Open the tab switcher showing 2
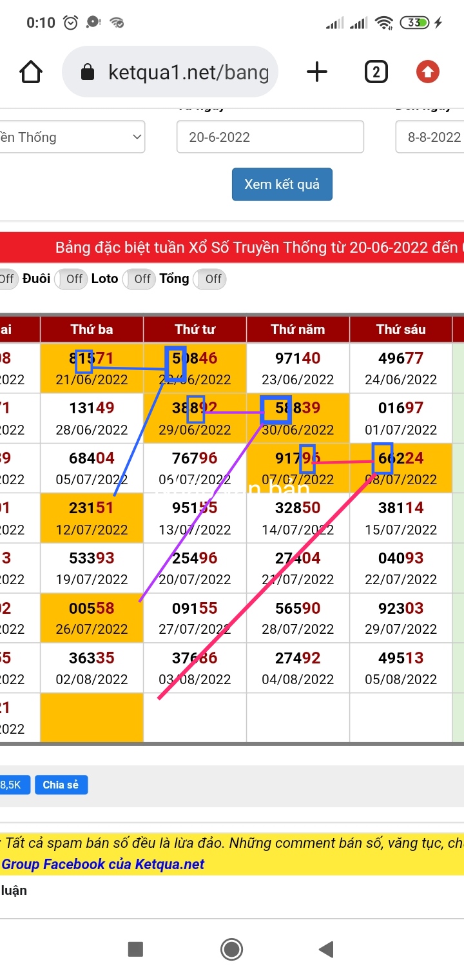The image size is (464, 980). (x=376, y=72)
